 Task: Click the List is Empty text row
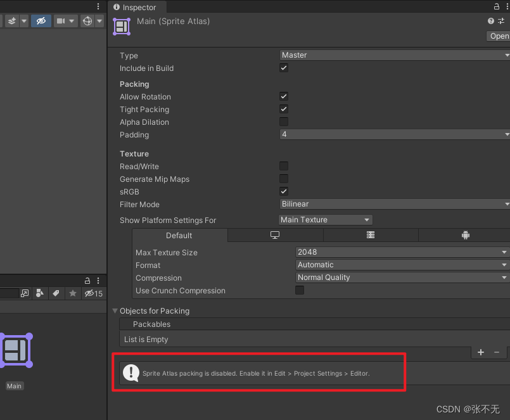(314, 340)
